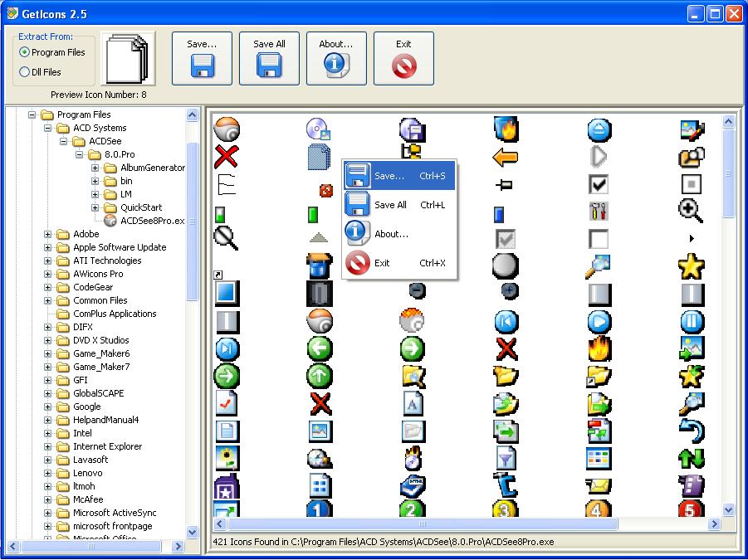The image size is (748, 560).
Task: Choose About... in the context menu
Action: click(399, 234)
